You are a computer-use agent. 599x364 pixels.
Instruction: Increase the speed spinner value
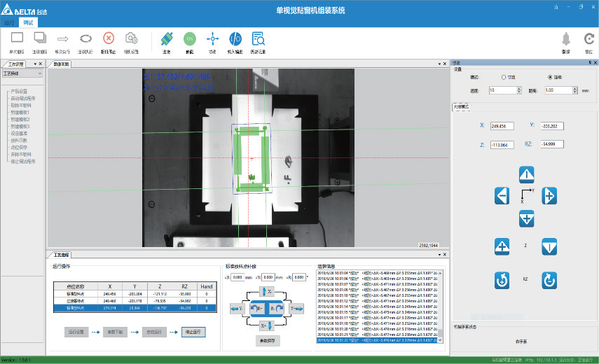click(518, 88)
